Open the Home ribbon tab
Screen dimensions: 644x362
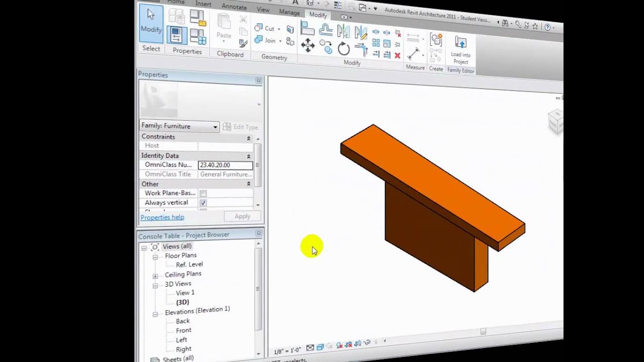176,2
